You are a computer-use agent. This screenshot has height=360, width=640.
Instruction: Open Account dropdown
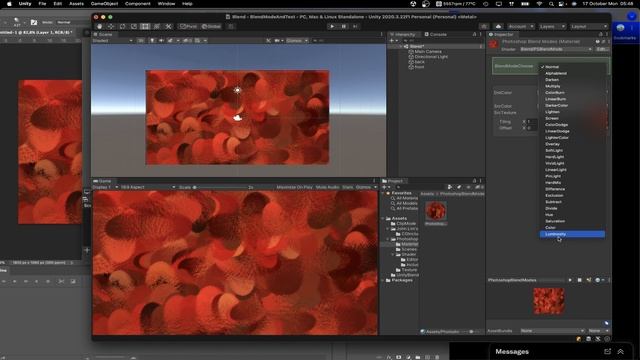(x=521, y=26)
